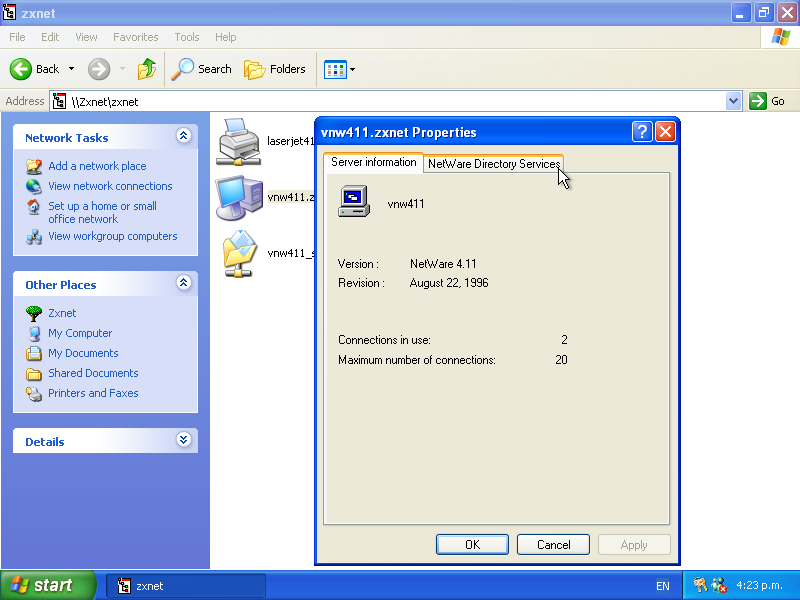Select the vnw411 network volume folder icon
Image resolution: width=800 pixels, height=600 pixels.
(239, 254)
